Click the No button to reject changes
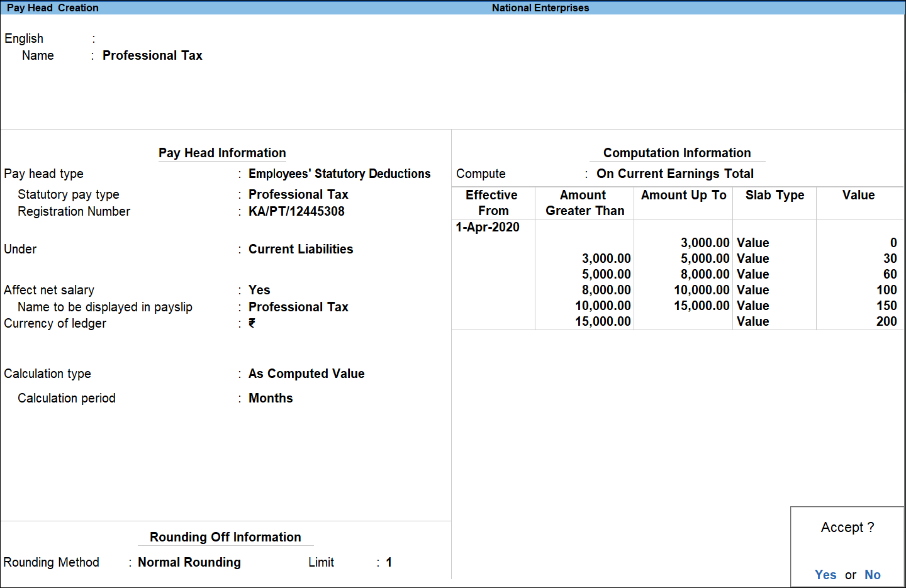Viewport: 906px width, 588px height. pos(873,574)
